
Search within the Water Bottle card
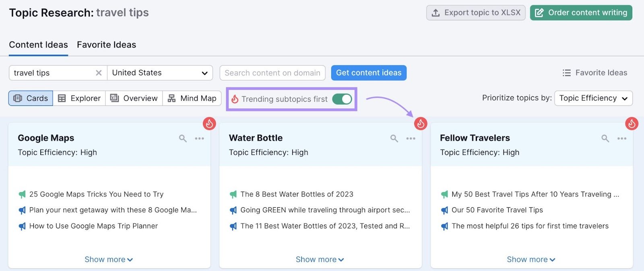[x=394, y=139]
